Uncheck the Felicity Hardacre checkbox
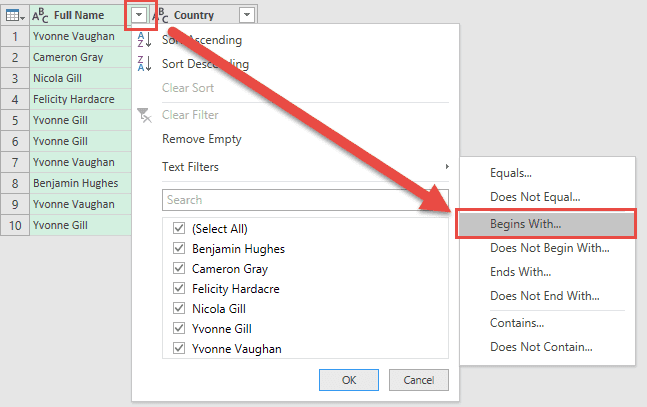Image resolution: width=647 pixels, height=407 pixels. pos(179,288)
